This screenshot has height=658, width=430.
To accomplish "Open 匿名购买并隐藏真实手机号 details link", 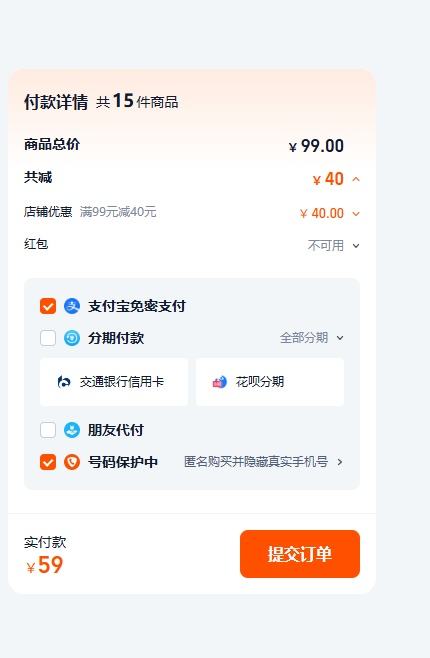I will pos(256,462).
